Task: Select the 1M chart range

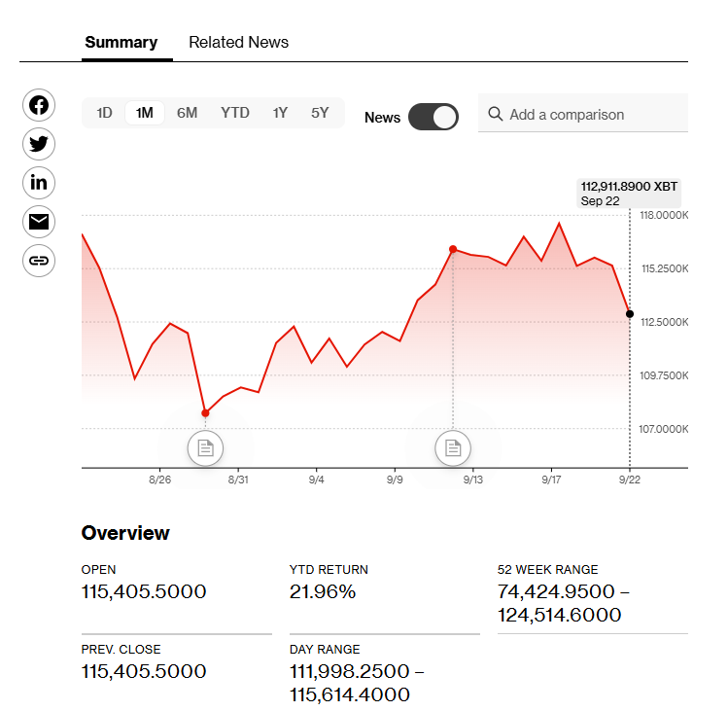Action: [145, 113]
